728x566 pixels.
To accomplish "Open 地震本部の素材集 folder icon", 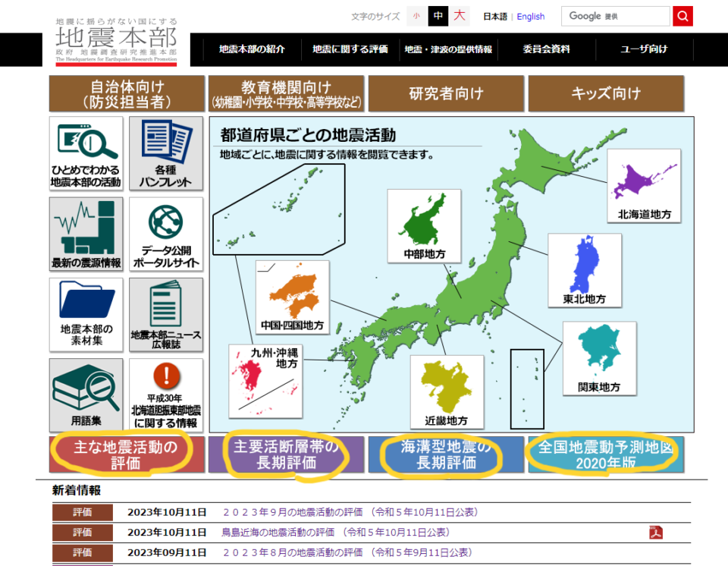I will click(86, 314).
